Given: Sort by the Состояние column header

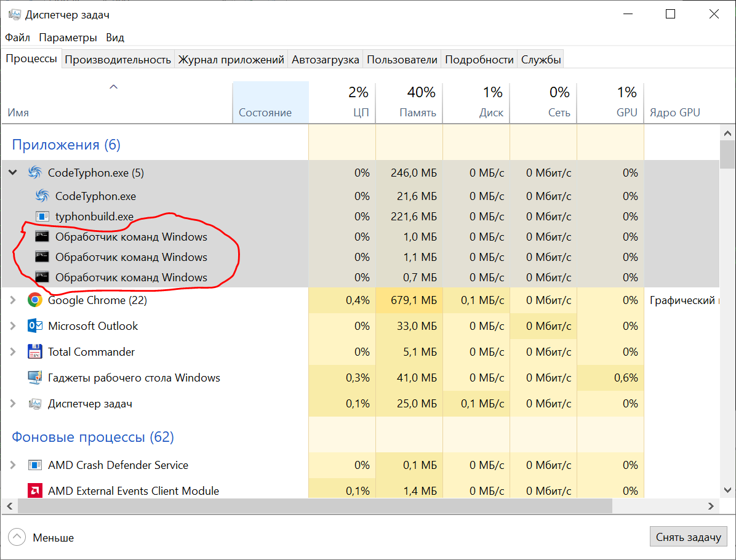Looking at the screenshot, I should 271,102.
